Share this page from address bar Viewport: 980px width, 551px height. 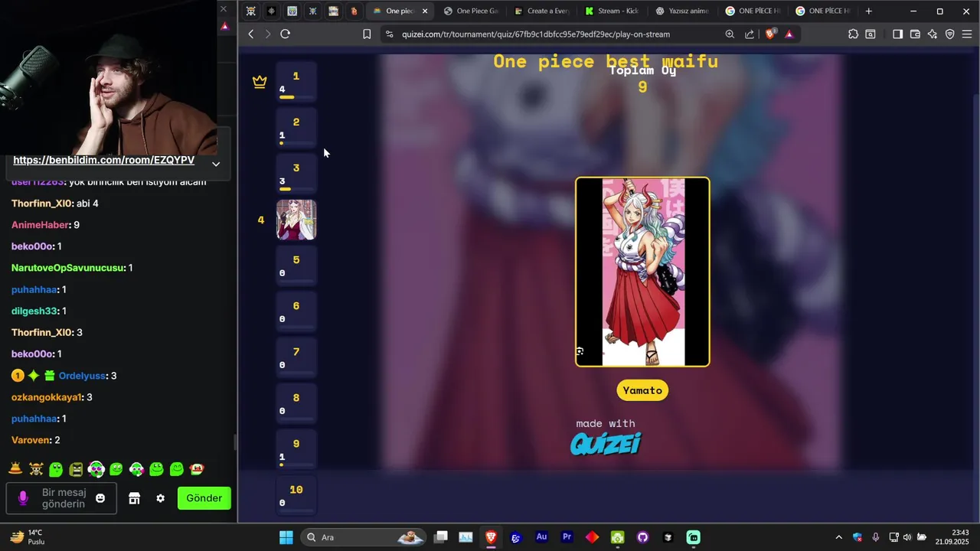[x=750, y=34]
